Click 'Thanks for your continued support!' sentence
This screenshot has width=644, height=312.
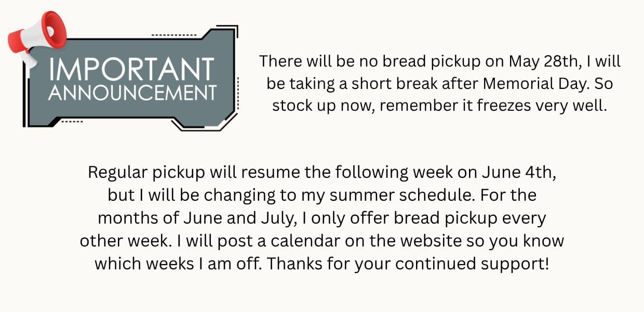coord(408,264)
